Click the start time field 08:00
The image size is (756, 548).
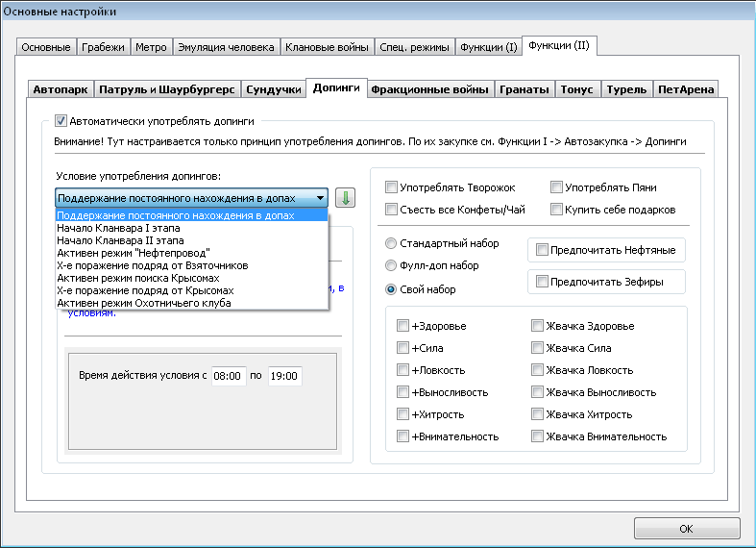point(229,376)
